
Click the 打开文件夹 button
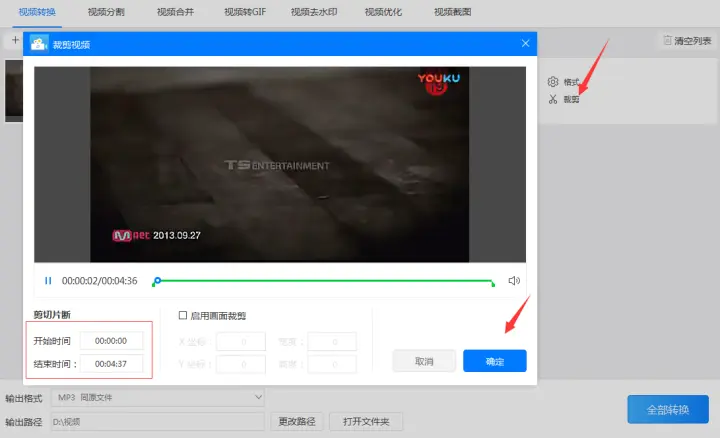(x=366, y=421)
